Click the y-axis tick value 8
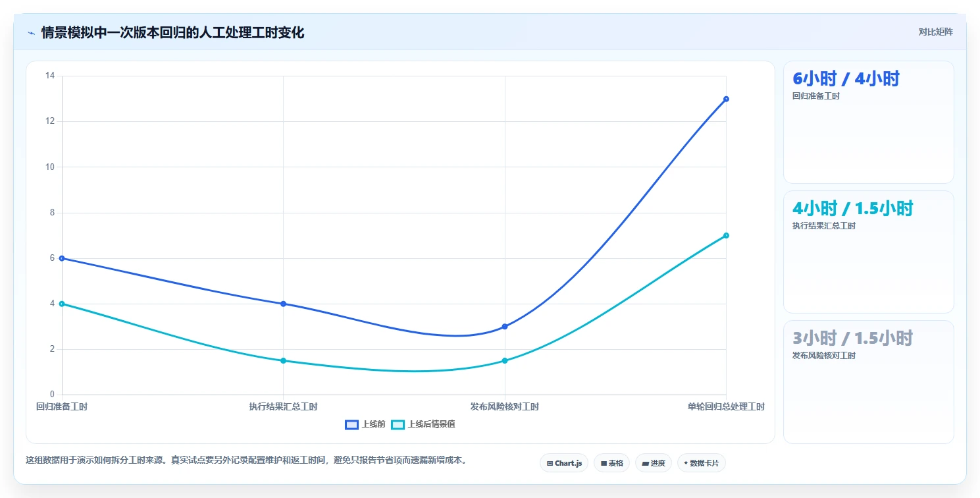The width and height of the screenshot is (980, 498). [52, 213]
